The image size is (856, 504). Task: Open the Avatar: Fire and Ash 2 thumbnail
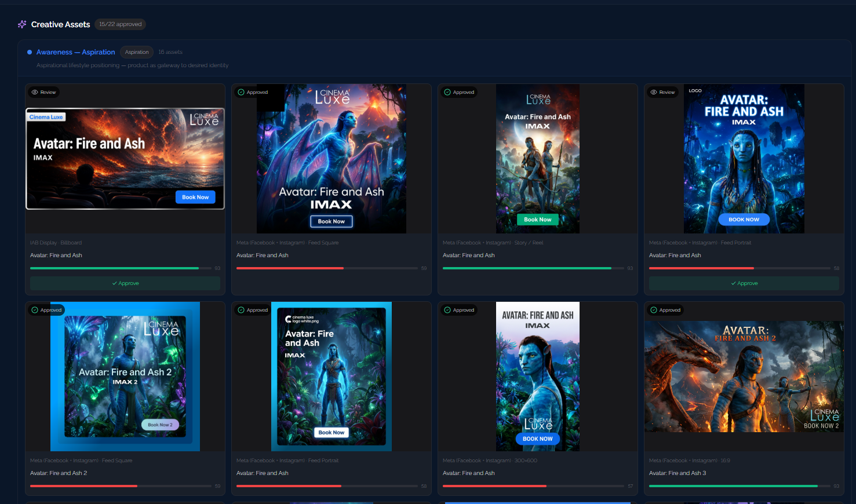[x=125, y=377]
